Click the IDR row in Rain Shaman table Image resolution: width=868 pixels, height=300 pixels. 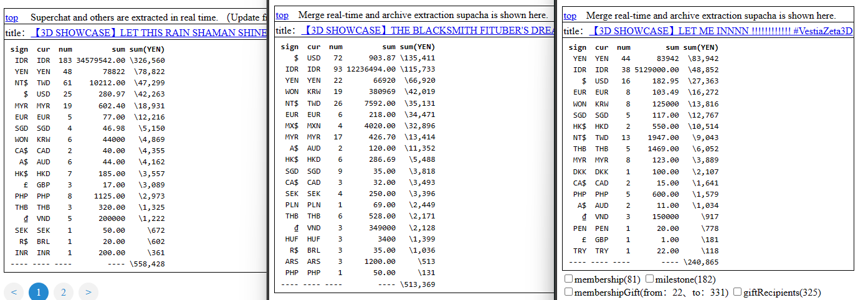coord(87,60)
